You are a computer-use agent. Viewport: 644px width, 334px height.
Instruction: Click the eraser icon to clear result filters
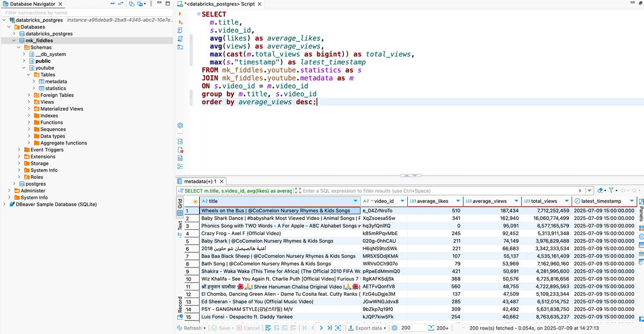(600, 190)
